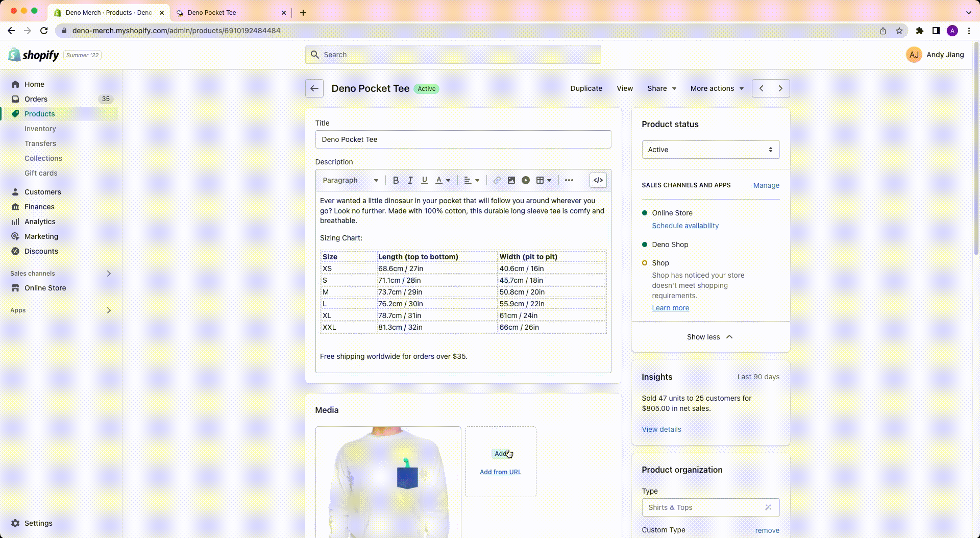Open a new browser tab
Viewport: 980px width, 538px height.
303,13
